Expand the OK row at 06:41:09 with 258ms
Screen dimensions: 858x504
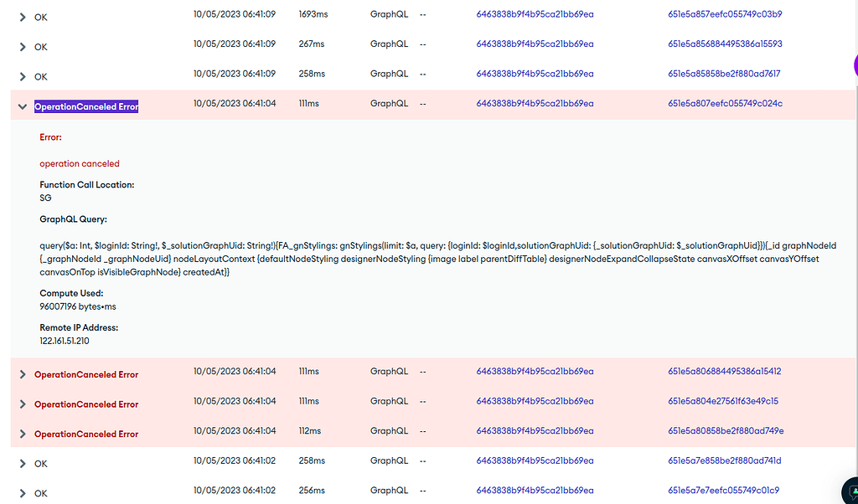(23, 77)
